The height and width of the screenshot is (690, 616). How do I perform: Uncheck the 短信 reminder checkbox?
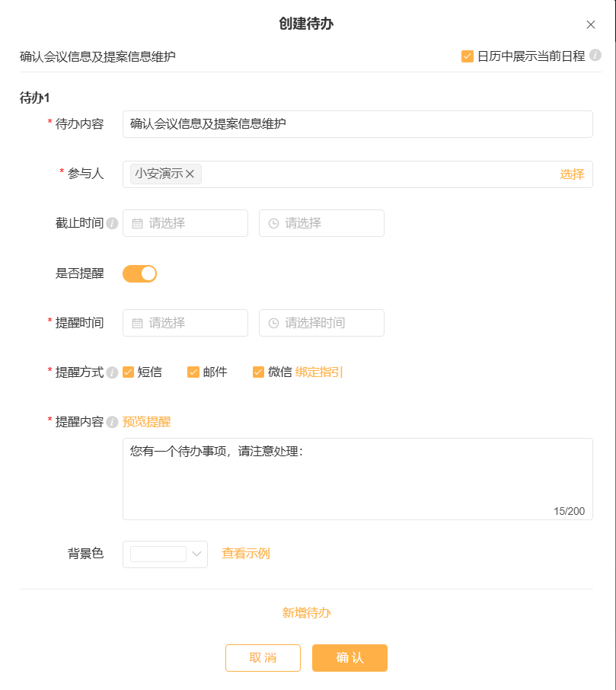(128, 372)
